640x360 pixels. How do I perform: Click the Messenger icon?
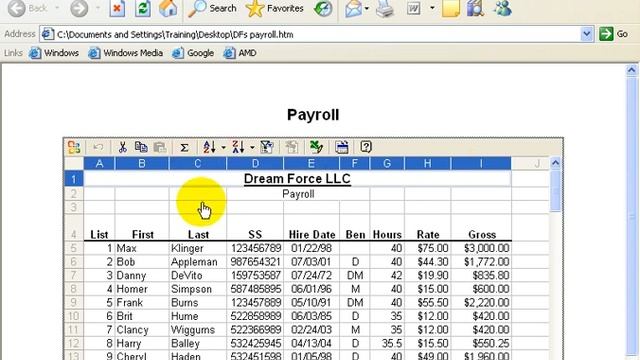pos(502,8)
